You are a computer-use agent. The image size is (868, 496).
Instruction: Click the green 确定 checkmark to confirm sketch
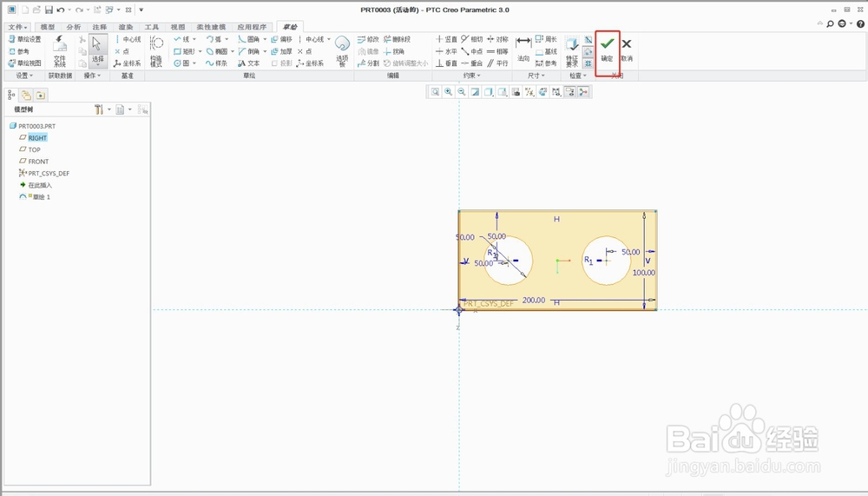pyautogui.click(x=607, y=45)
